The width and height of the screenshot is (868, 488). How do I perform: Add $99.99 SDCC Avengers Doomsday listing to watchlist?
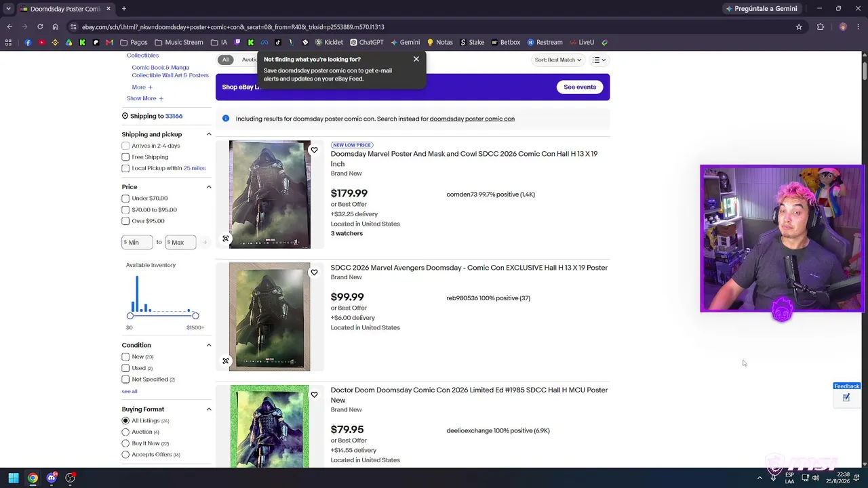coord(314,272)
